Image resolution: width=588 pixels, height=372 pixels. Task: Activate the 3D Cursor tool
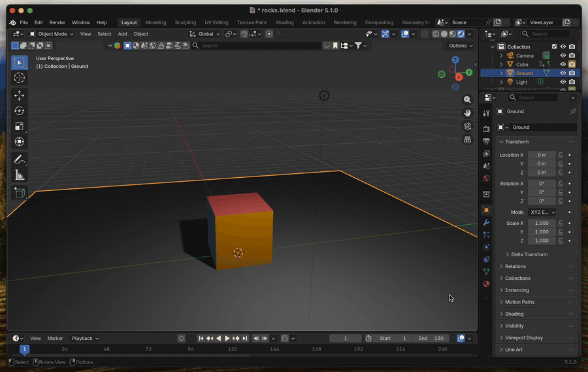(20, 78)
